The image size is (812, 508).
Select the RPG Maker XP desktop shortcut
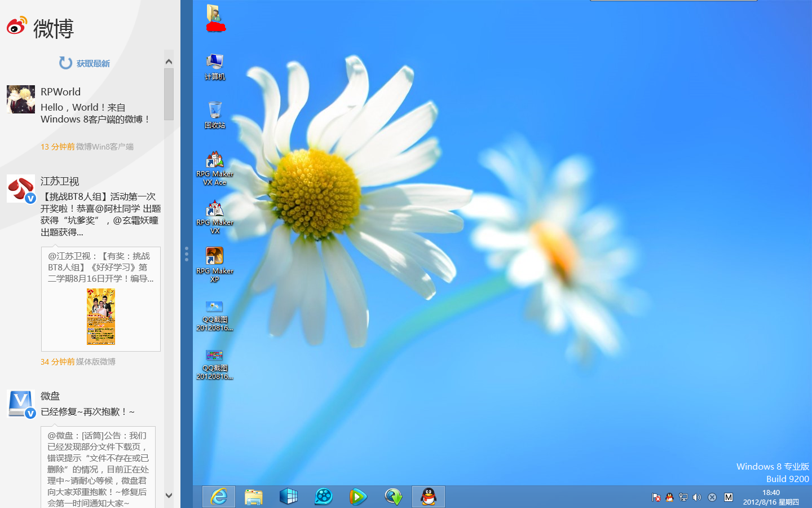pyautogui.click(x=215, y=265)
